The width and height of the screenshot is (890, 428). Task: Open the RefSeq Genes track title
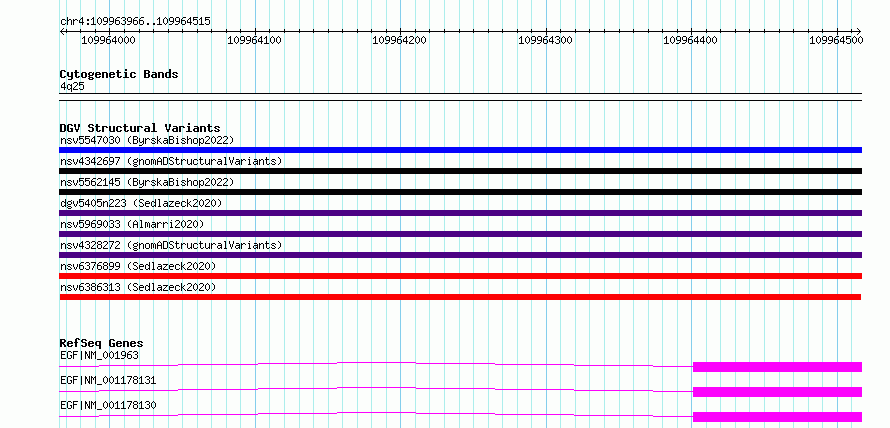(102, 343)
